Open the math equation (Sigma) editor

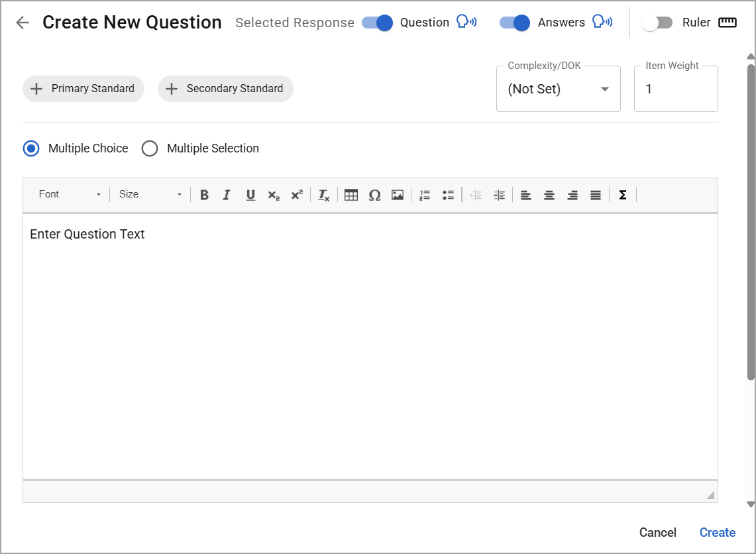622,195
